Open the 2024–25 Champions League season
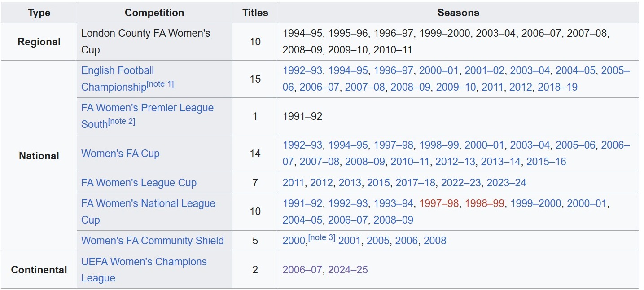Image resolution: width=644 pixels, height=290 pixels. point(348,270)
